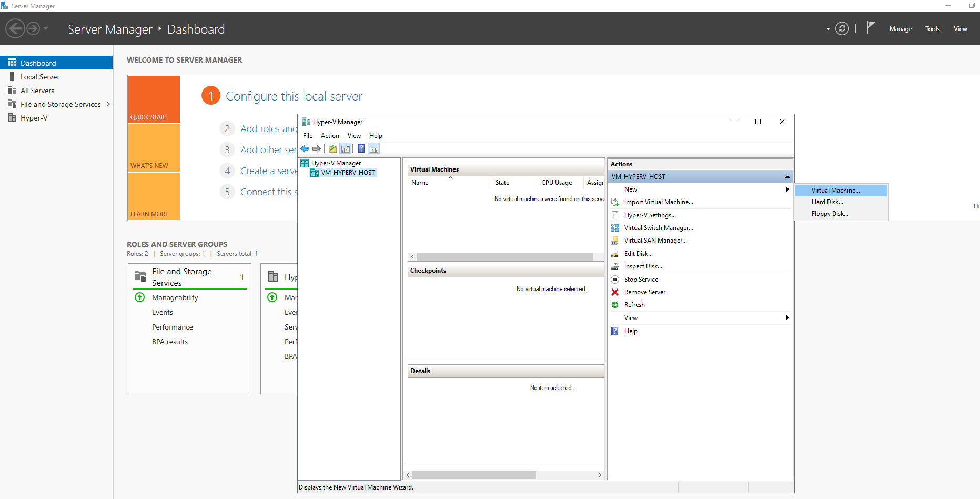Click Import Virtual Machine action icon
Viewport: 980px width, 499px height.
(x=615, y=202)
